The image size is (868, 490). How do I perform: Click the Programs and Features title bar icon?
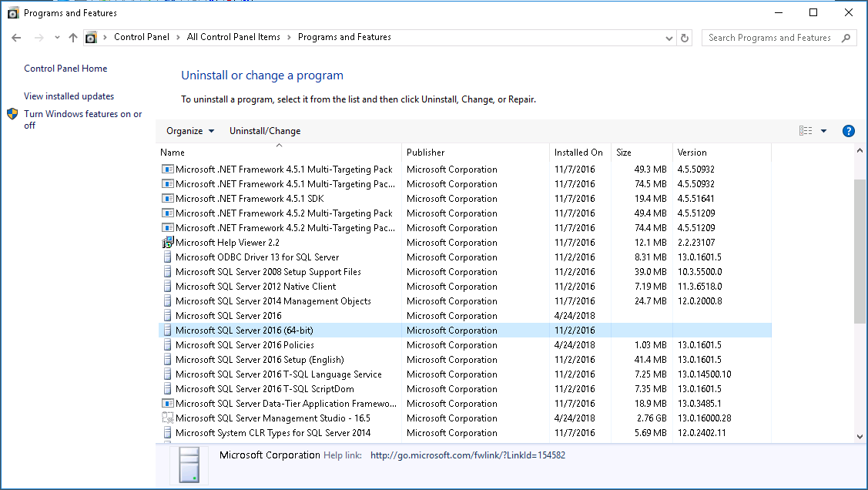(13, 13)
